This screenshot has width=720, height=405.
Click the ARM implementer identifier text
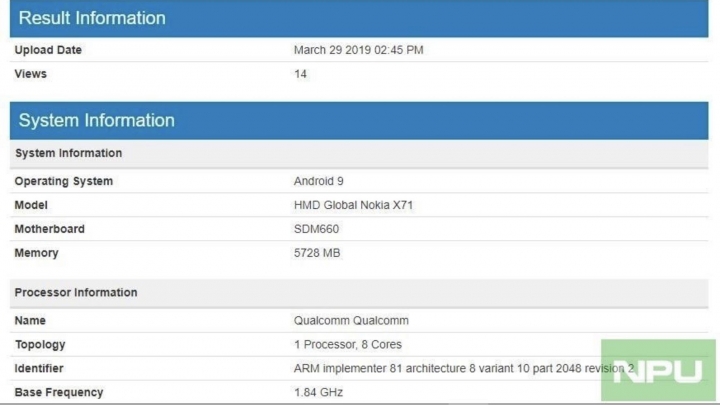(x=464, y=368)
